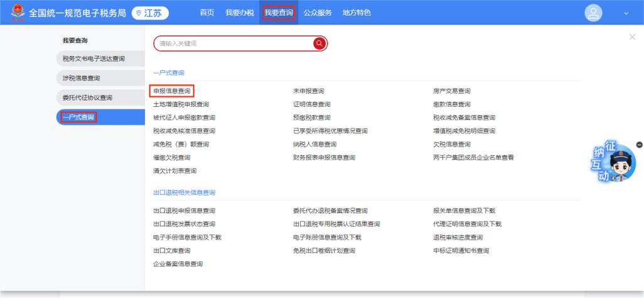Open 纳税人信息查询 link

[314, 145]
